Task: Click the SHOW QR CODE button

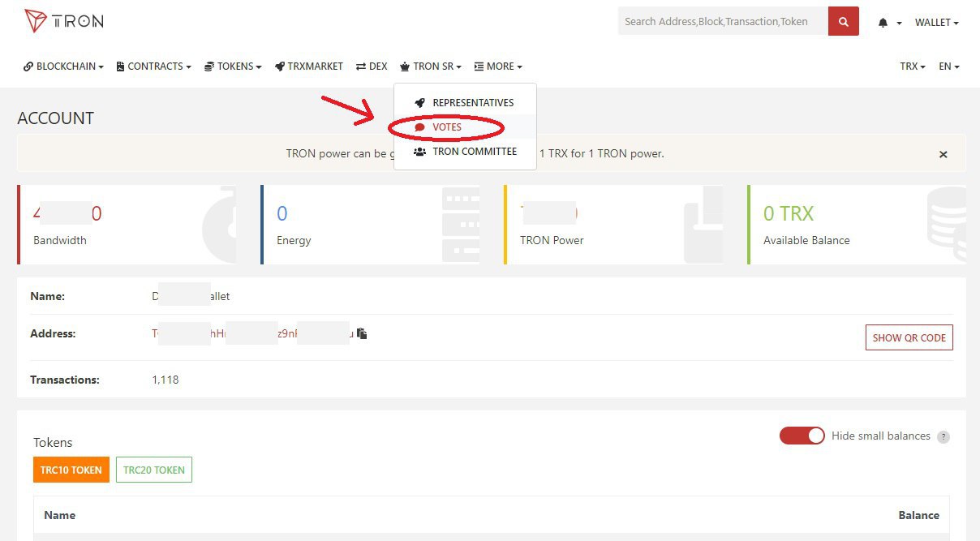Action: [x=909, y=337]
